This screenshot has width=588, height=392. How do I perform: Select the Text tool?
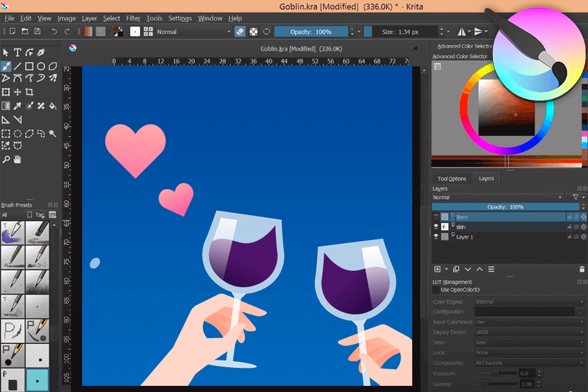coord(17,51)
